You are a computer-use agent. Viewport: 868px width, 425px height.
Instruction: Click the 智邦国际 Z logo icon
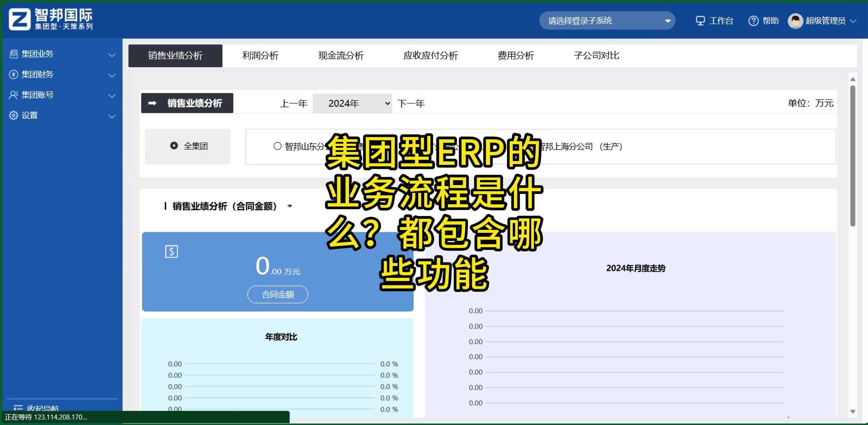tap(20, 19)
